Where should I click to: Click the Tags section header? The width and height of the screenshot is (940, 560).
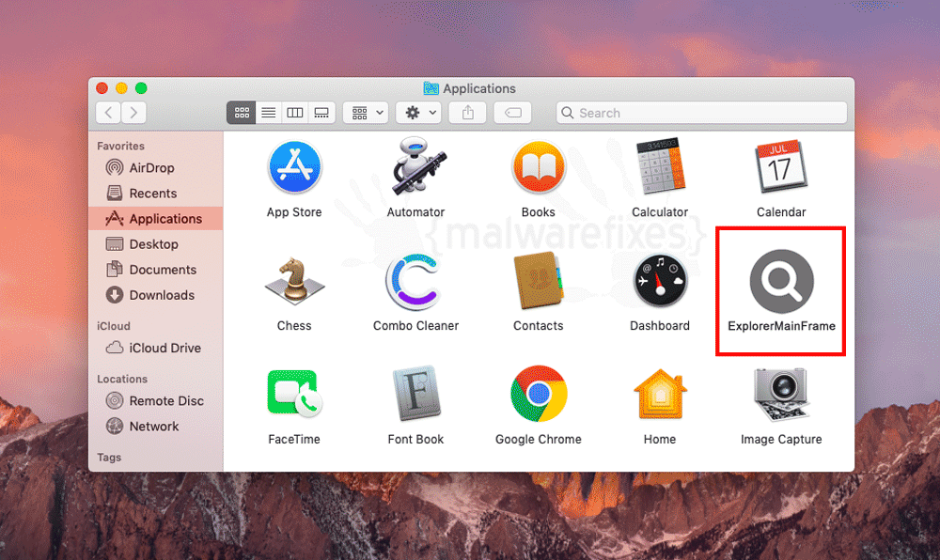[x=109, y=458]
